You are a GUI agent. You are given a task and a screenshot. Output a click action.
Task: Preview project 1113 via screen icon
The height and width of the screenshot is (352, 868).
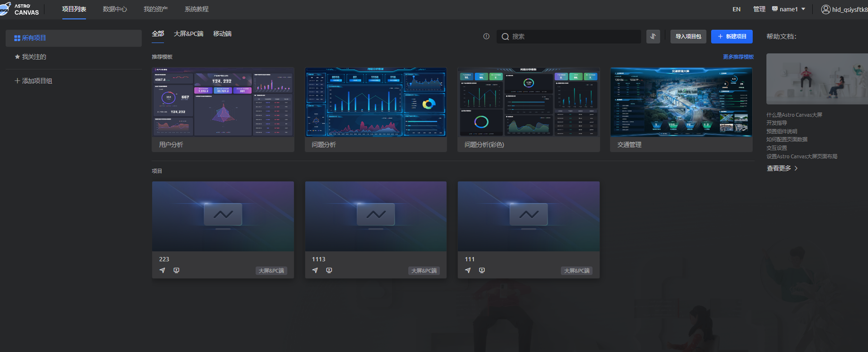[x=329, y=270]
